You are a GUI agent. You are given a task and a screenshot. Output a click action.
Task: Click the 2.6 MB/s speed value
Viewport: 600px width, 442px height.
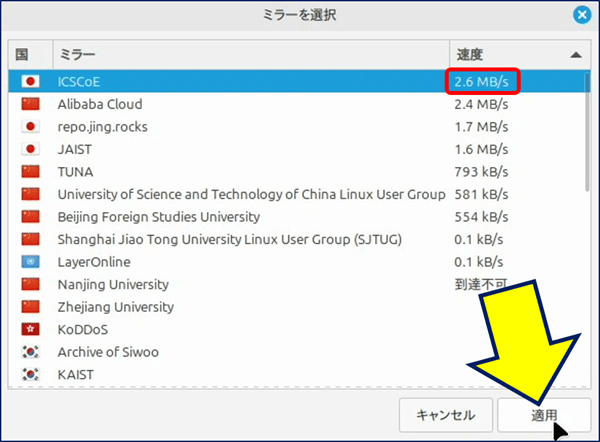click(481, 82)
